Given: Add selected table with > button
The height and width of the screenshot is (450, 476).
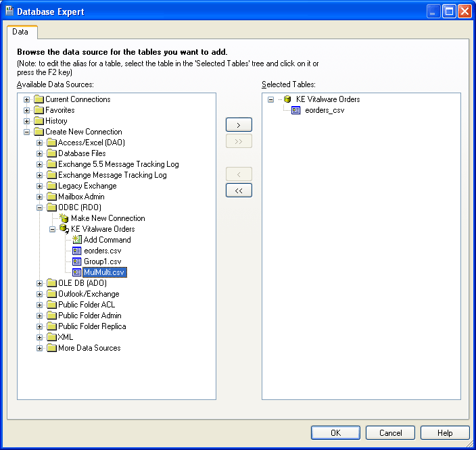Looking at the screenshot, I should pyautogui.click(x=239, y=125).
